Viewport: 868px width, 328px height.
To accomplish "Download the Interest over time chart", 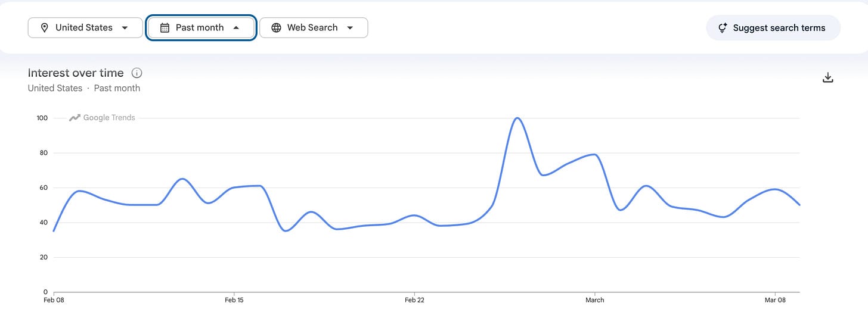I will [x=827, y=77].
